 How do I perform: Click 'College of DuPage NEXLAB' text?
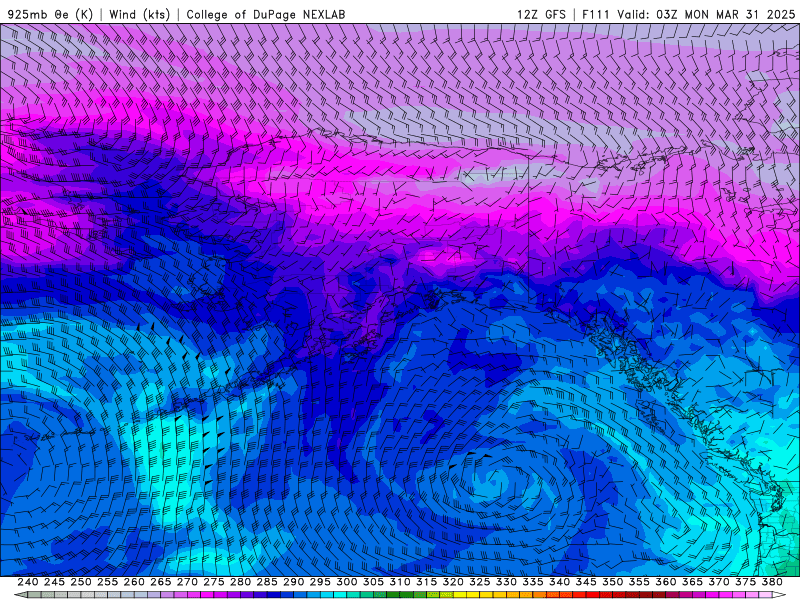tap(266, 14)
